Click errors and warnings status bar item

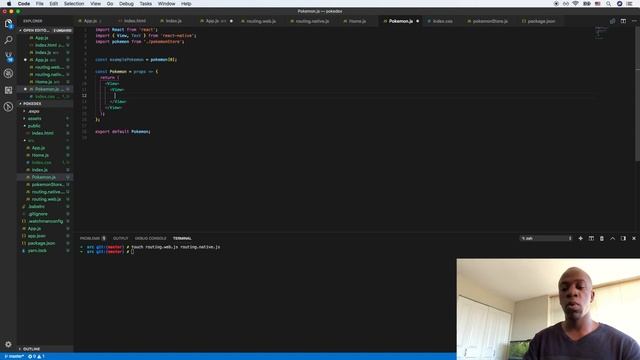tap(36, 356)
